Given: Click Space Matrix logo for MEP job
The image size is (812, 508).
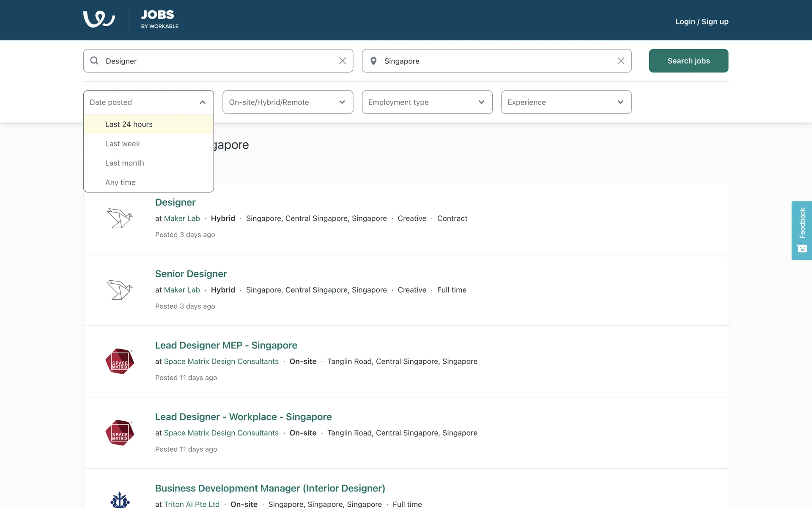Looking at the screenshot, I should (x=120, y=362).
